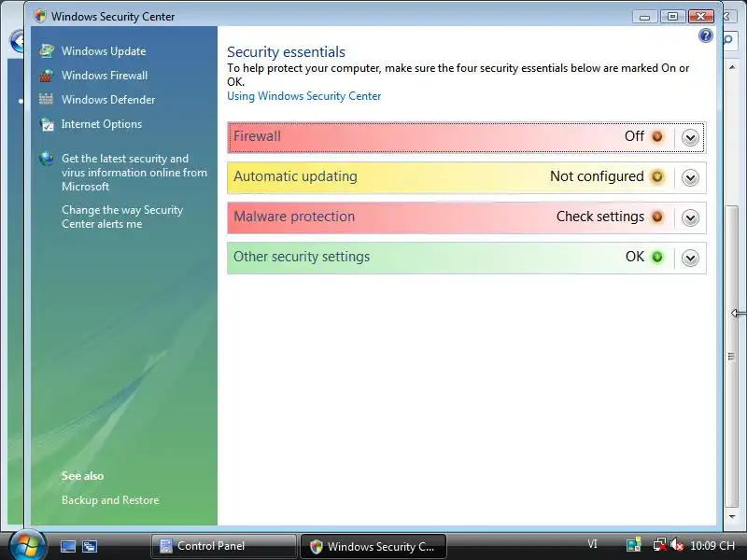This screenshot has width=747, height=560.
Task: Click the Malware protection header bar
Action: pyautogui.click(x=466, y=217)
